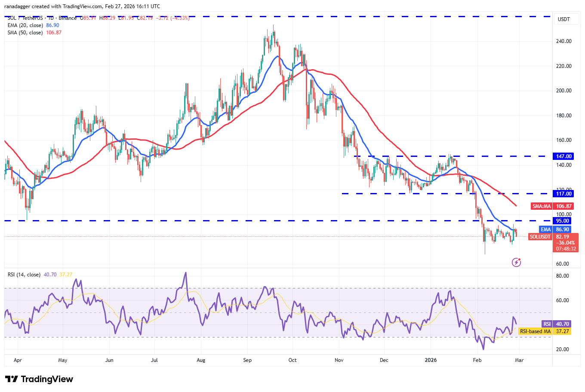
Task: Toggle the RSI (14, close) indicator
Action: 24,274
